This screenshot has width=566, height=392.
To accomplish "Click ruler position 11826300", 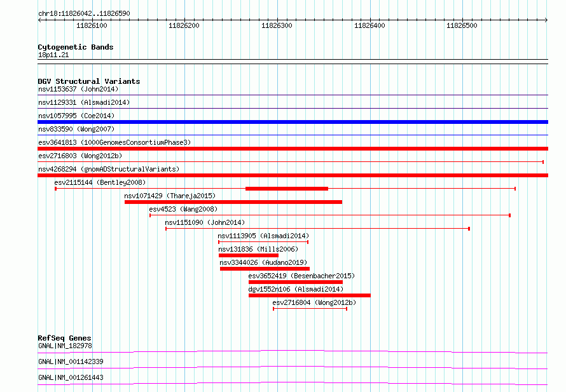I will [277, 25].
